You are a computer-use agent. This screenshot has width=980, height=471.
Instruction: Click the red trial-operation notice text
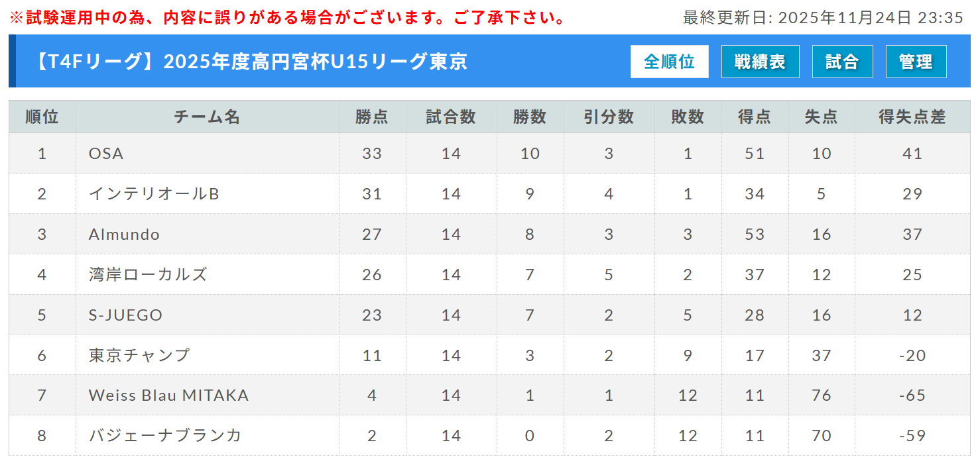tap(286, 17)
